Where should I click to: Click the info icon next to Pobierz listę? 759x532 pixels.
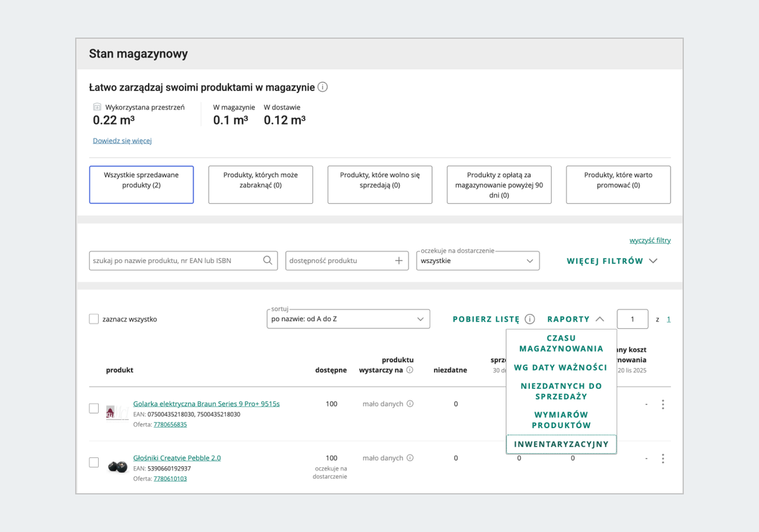tap(530, 319)
